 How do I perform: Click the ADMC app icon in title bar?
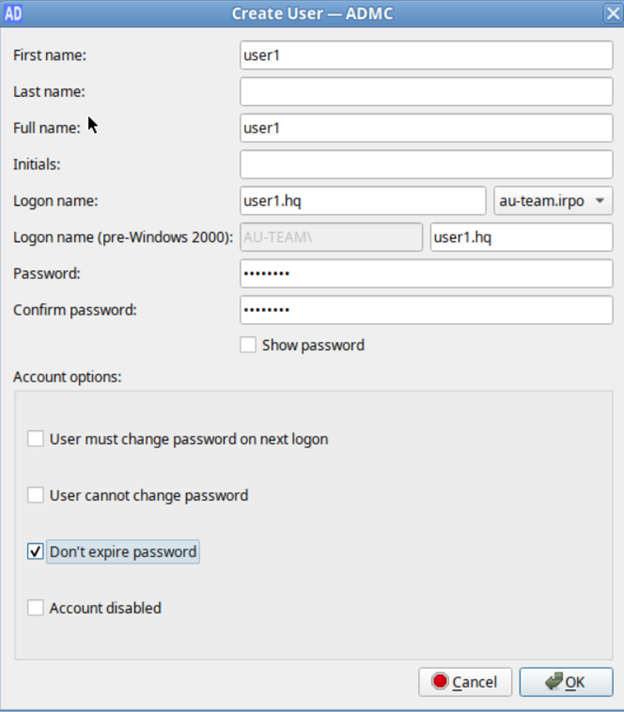tap(14, 13)
